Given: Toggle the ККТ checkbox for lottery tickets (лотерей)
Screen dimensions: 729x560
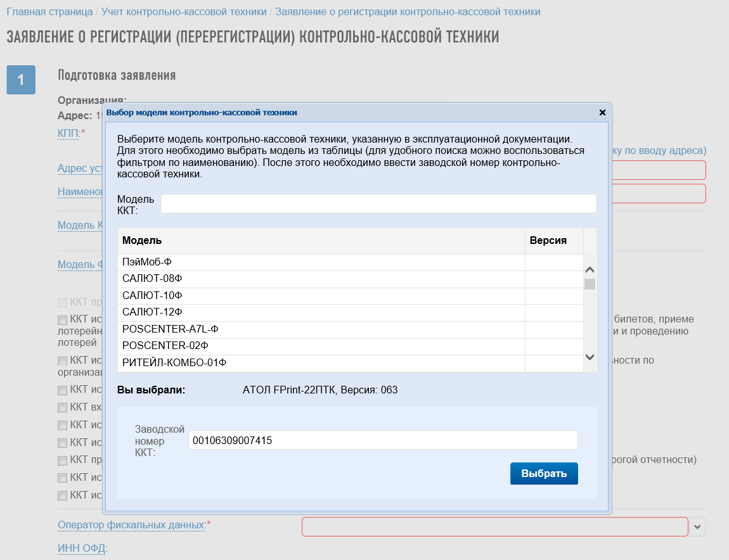Looking at the screenshot, I should (x=62, y=320).
